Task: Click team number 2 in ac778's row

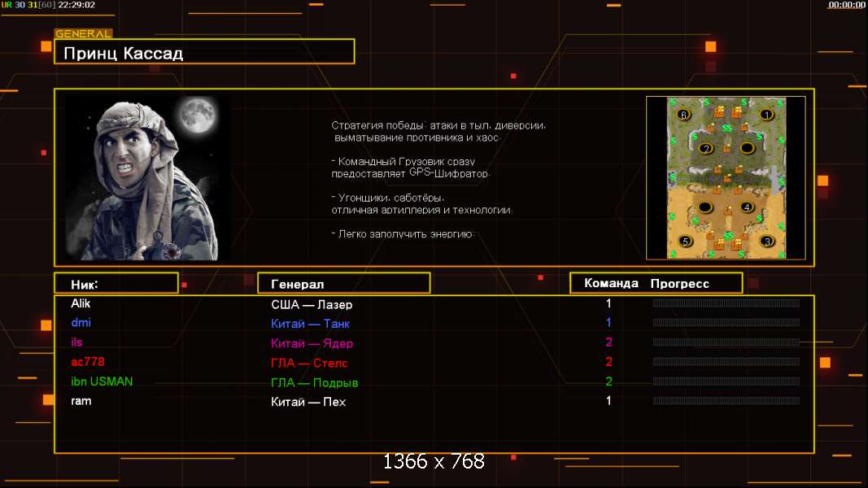Action: tap(609, 362)
